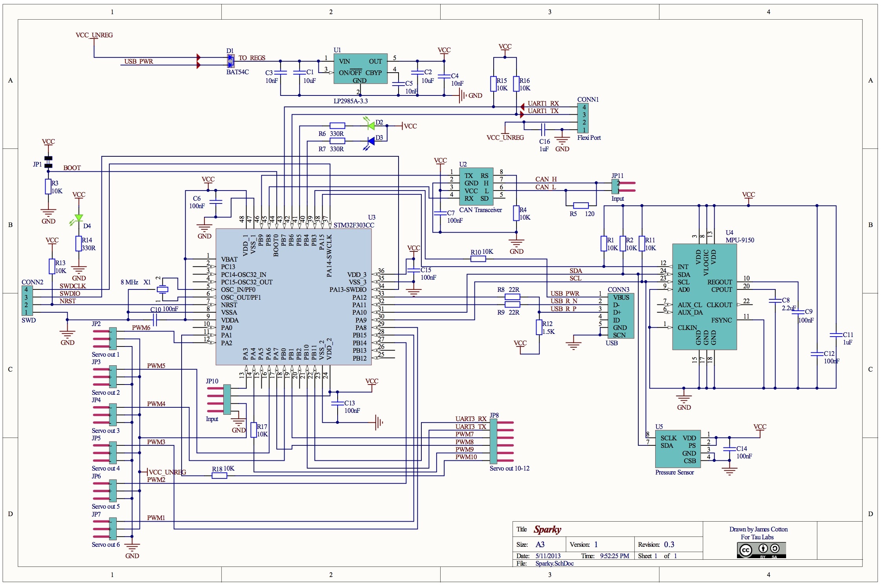Select the SWD connector CONN2
882x588 pixels.
[x=27, y=300]
